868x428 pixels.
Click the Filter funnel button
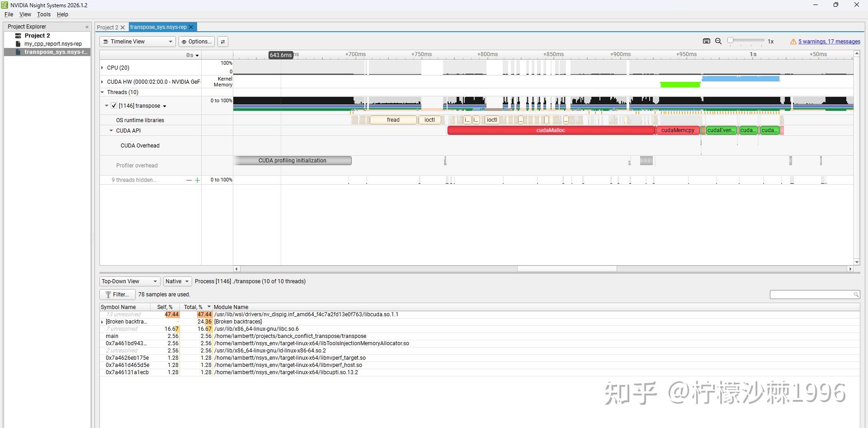[x=118, y=295]
